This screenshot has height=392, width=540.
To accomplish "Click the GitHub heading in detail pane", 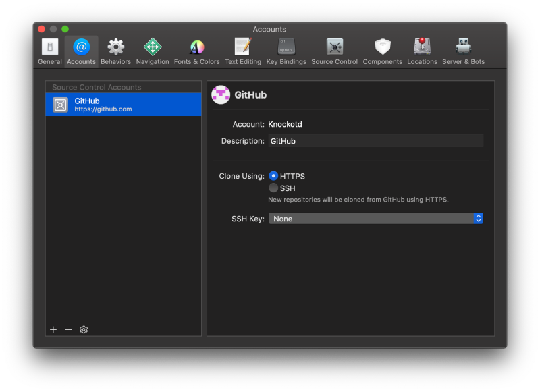I will pyautogui.click(x=250, y=95).
